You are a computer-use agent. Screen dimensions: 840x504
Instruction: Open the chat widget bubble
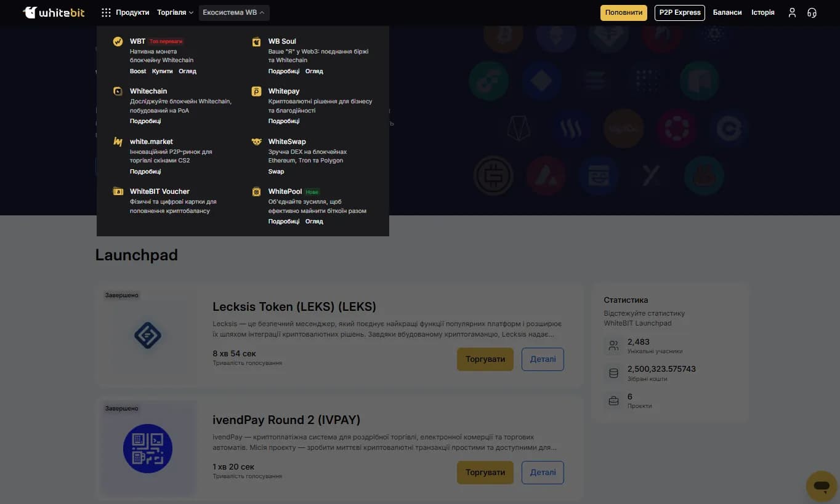pos(822,486)
